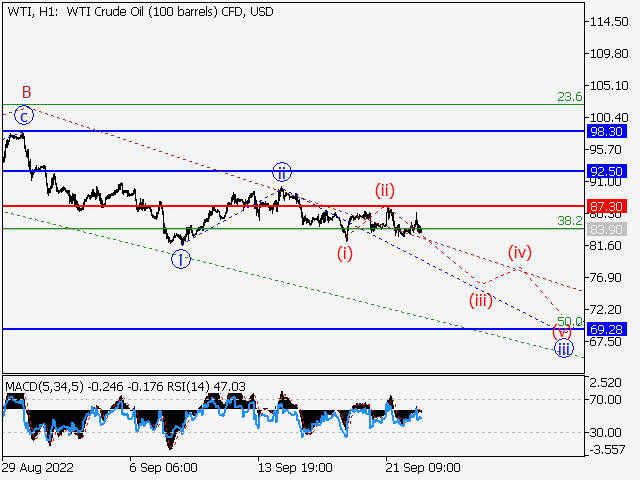Select the red letter B wave label

pos(27,92)
